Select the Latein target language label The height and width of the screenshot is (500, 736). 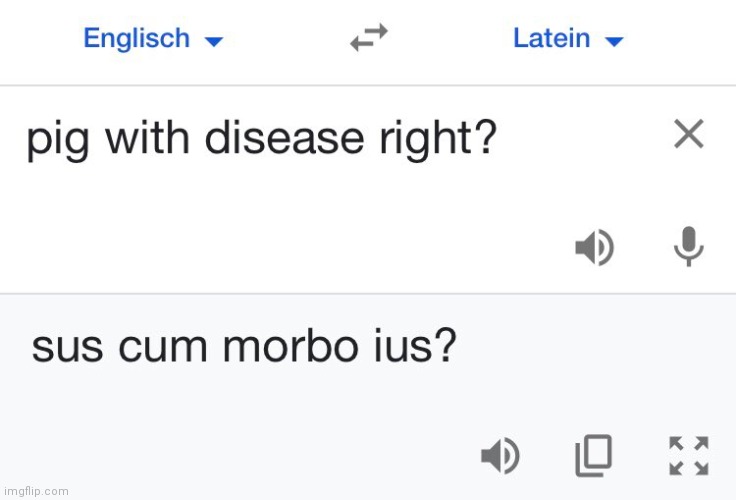[551, 39]
